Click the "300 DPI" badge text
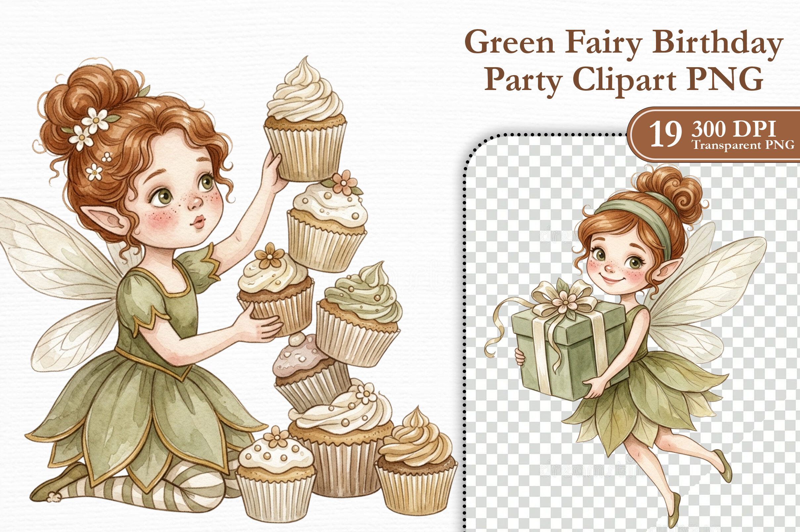 coord(734,129)
